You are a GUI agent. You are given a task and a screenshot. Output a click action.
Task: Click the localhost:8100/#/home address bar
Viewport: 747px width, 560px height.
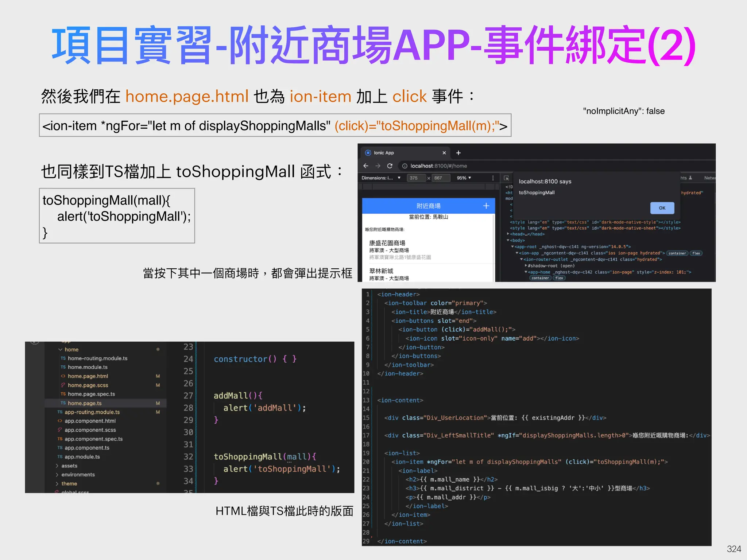coord(438,166)
